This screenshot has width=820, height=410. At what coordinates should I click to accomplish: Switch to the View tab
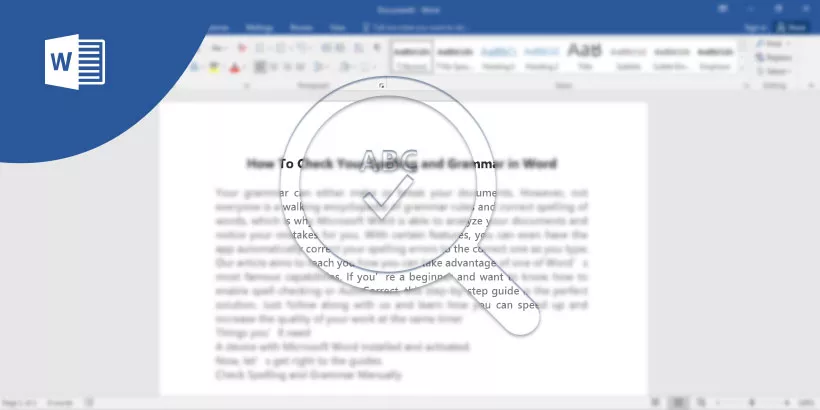tap(337, 28)
